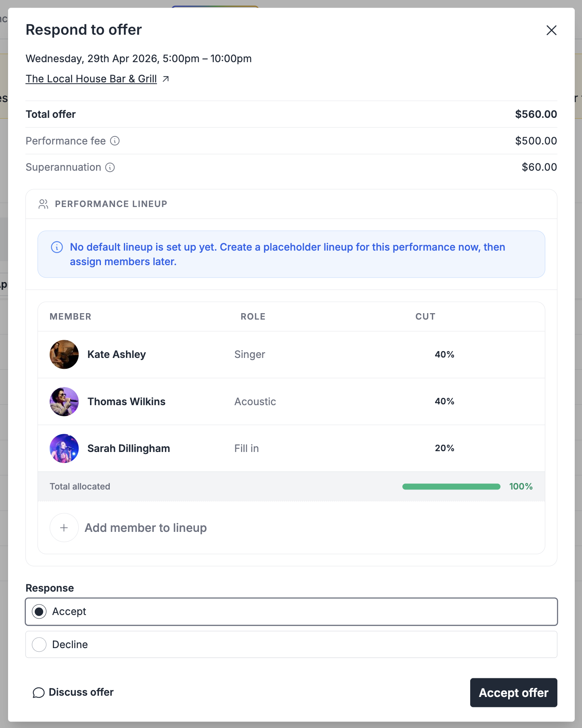Click the info icon in blue lineup notice
The image size is (582, 728).
57,247
